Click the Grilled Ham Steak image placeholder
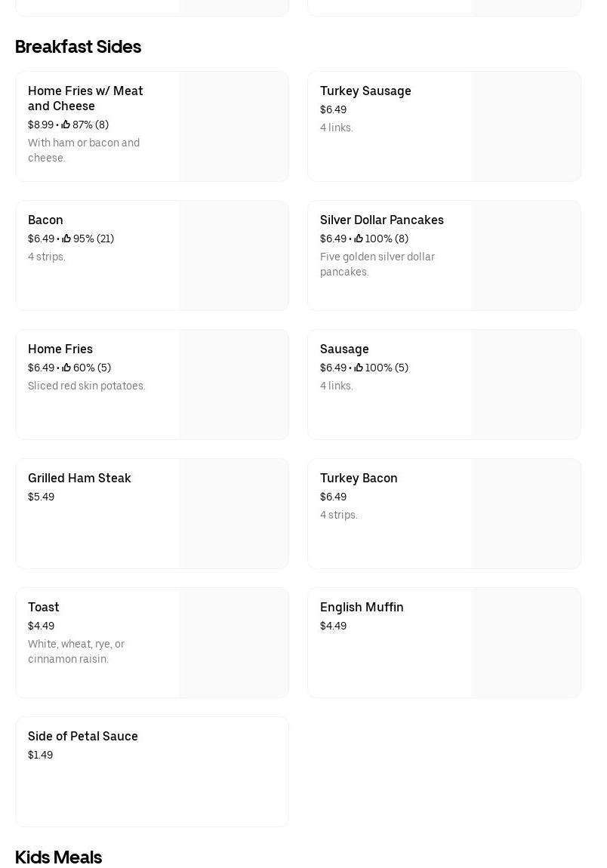The image size is (607, 868). click(x=233, y=513)
